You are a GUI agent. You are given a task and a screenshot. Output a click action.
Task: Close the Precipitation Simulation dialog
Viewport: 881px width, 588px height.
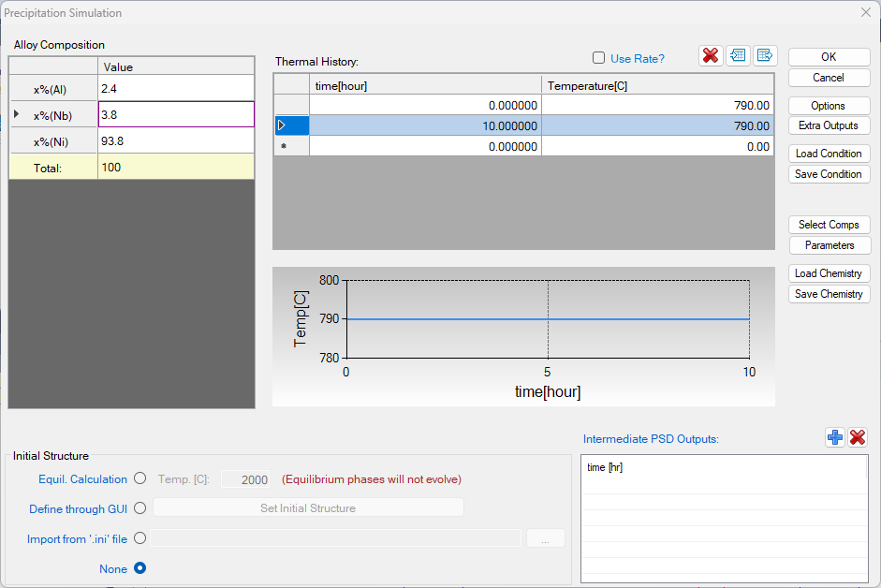865,12
